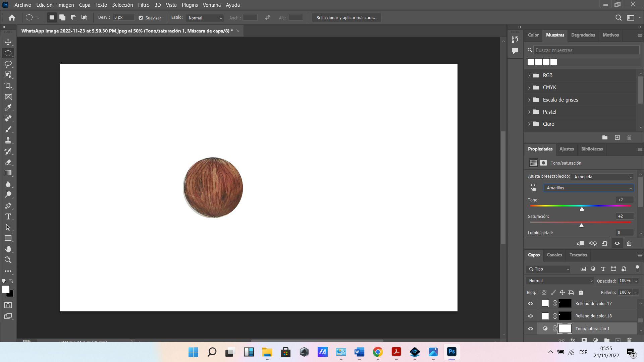
Task: Select the Lasso tool
Action: pyautogui.click(x=8, y=64)
